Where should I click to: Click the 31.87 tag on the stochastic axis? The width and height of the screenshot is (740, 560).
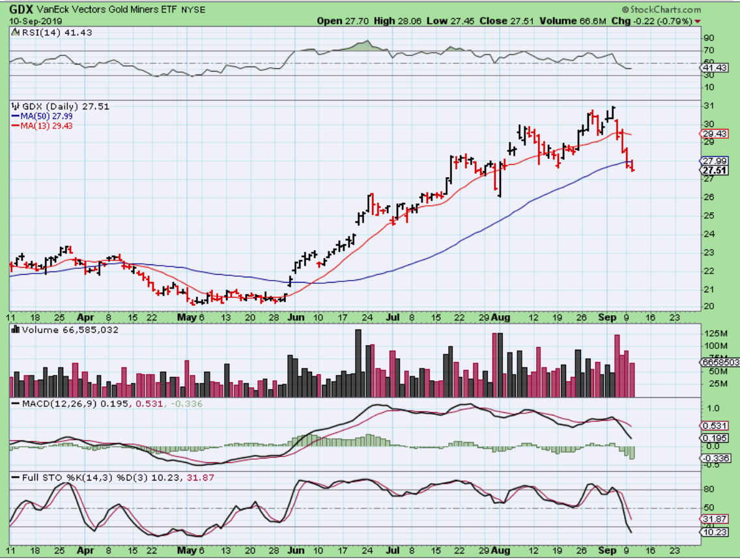(x=715, y=520)
